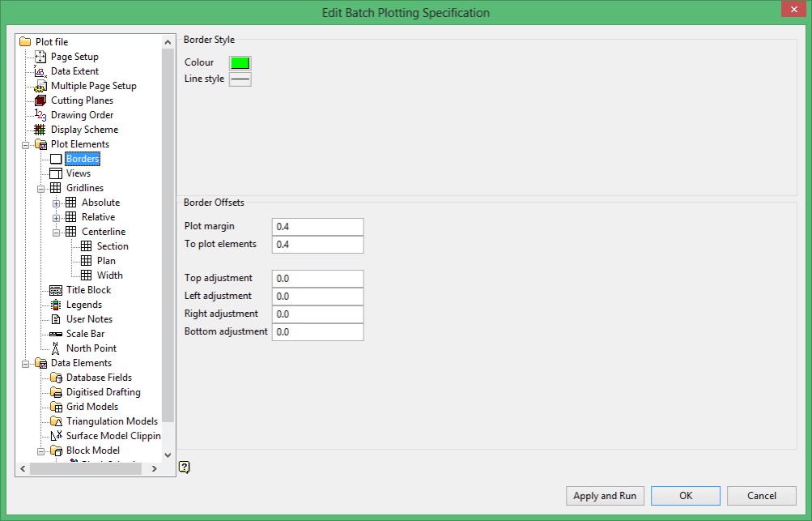Collapse the Plot Elements tree node

25,145
